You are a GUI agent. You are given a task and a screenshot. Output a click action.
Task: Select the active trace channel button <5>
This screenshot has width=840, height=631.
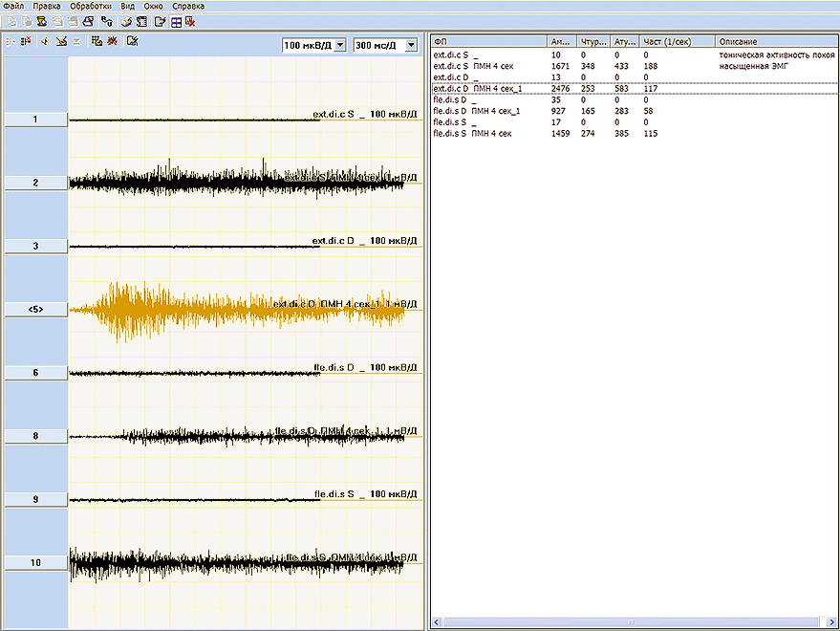point(36,310)
